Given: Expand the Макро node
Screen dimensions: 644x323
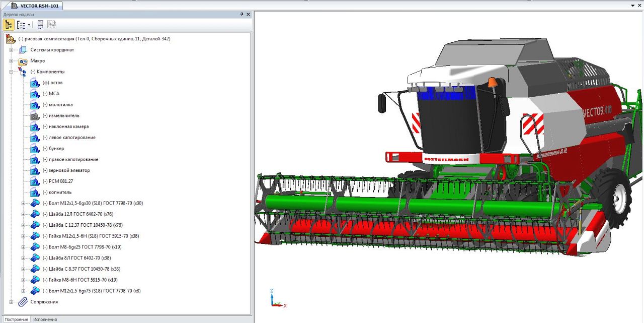Looking at the screenshot, I should click(x=11, y=61).
